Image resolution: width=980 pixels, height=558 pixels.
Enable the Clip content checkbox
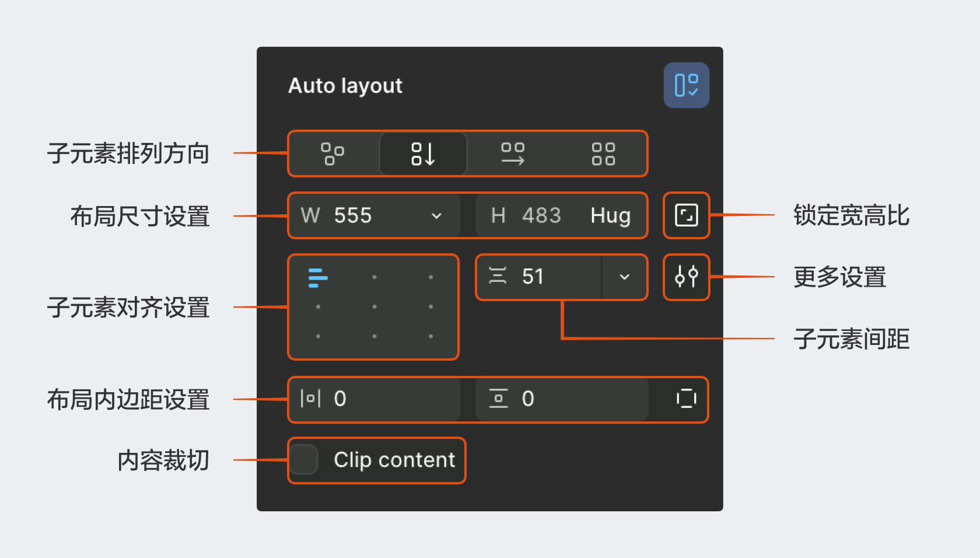(303, 460)
